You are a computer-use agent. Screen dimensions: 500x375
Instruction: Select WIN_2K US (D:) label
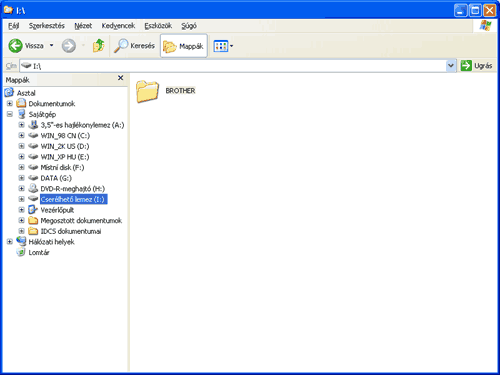coord(65,146)
